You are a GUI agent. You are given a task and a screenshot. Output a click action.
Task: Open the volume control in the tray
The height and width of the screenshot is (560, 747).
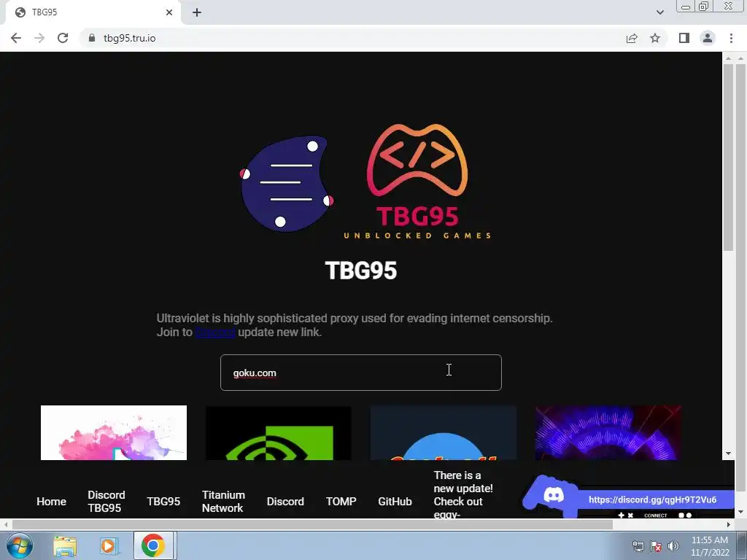point(673,546)
